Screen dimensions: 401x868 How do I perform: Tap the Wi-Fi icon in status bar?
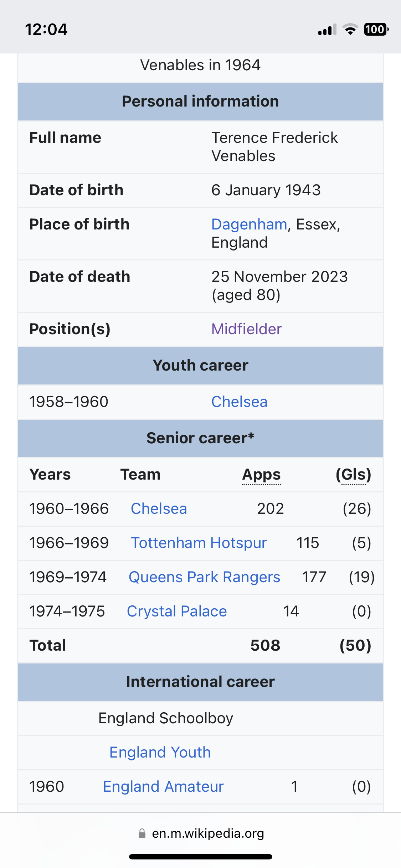[x=350, y=29]
